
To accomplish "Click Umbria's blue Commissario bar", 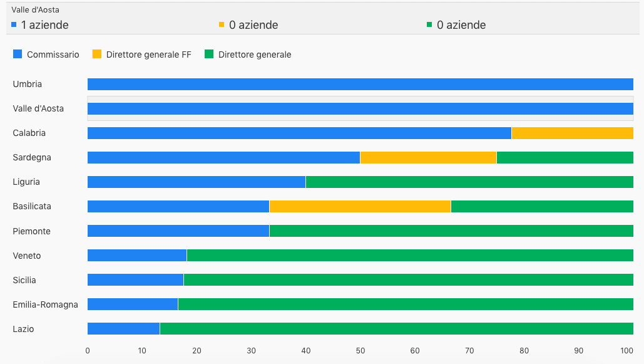I will coord(360,84).
